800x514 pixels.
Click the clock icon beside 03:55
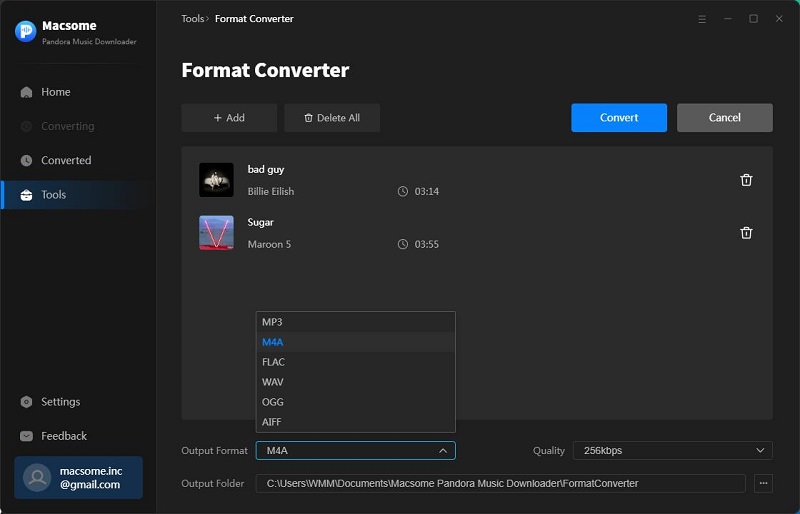[x=403, y=244]
